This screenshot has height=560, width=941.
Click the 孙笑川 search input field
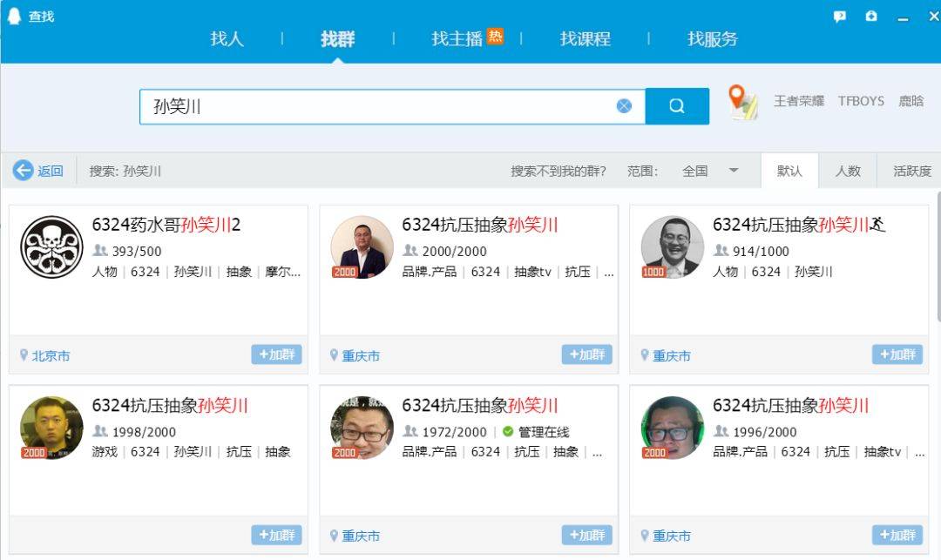[375, 106]
